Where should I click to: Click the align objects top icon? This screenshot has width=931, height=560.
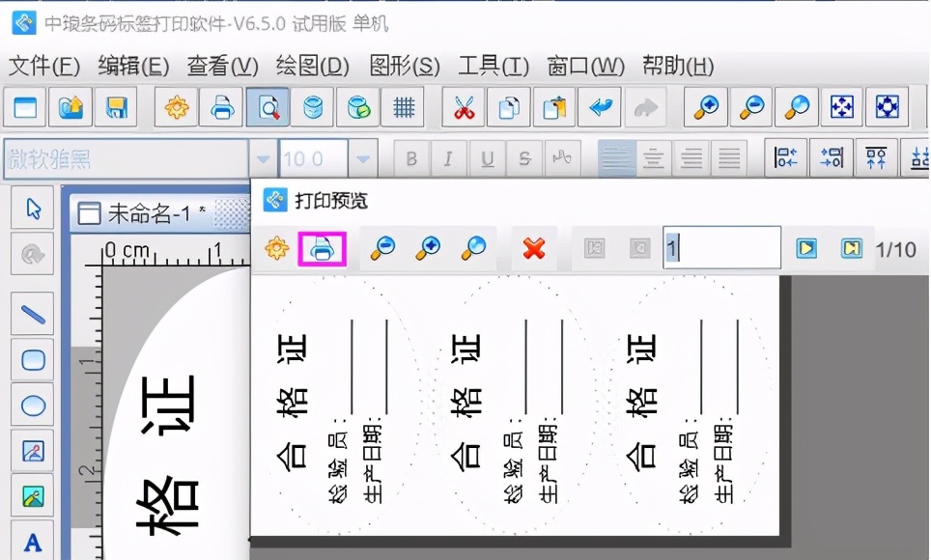(876, 158)
